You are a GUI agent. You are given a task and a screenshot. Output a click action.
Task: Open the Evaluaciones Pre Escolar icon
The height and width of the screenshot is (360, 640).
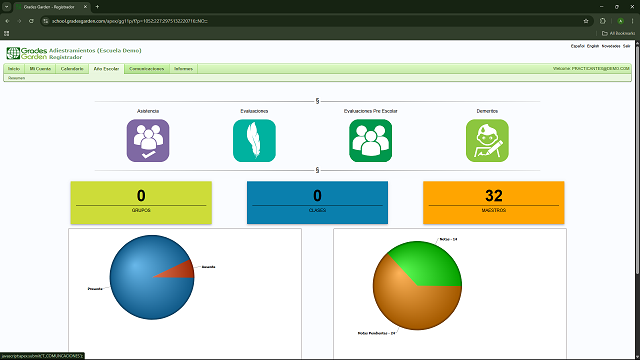371,140
